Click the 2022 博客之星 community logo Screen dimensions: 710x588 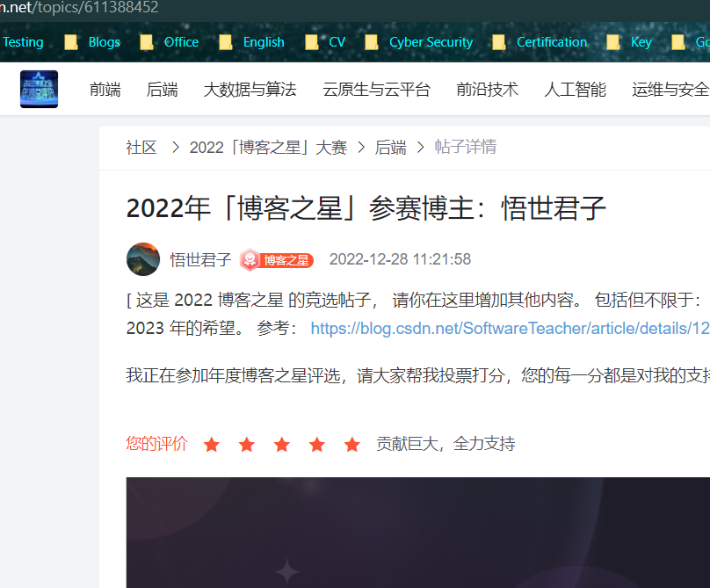[x=39, y=90]
